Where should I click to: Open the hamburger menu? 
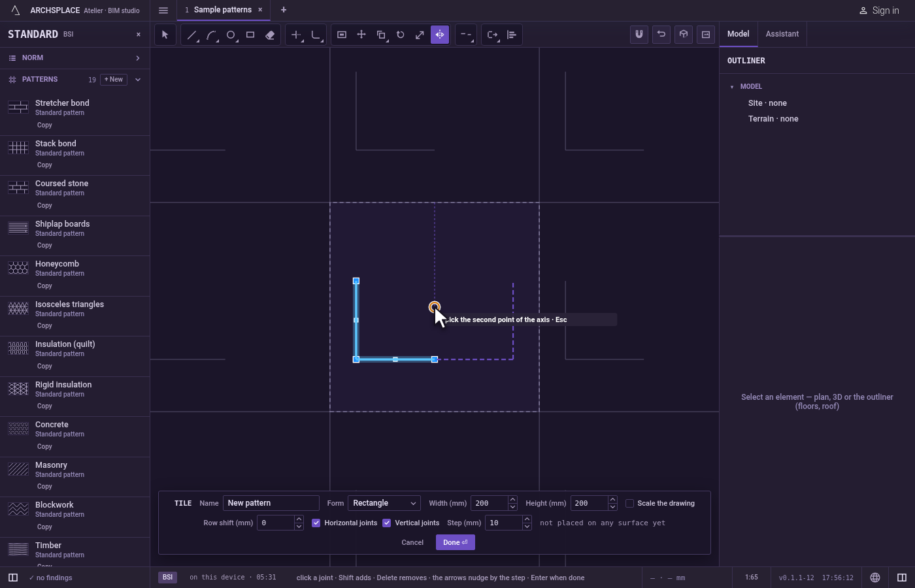point(163,10)
